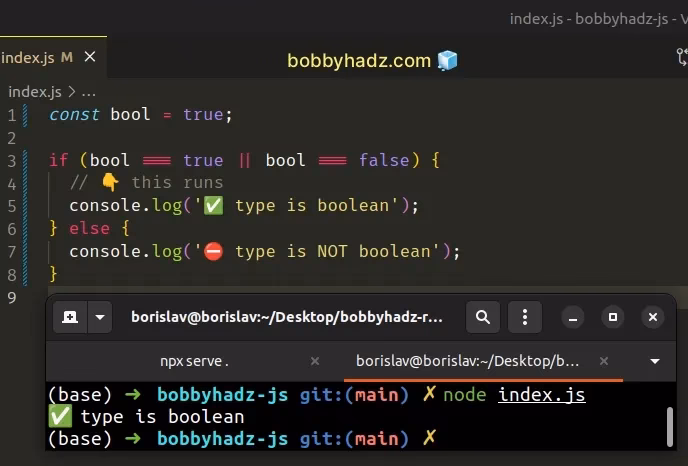Click 'type is boolean' terminal output
This screenshot has height=466, width=688.
[x=162, y=417]
